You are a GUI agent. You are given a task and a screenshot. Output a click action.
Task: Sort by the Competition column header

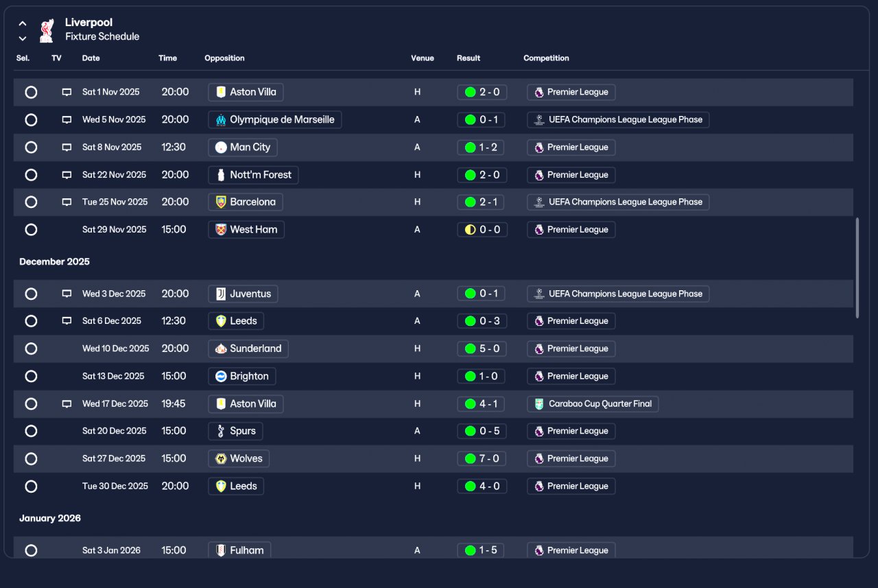546,58
